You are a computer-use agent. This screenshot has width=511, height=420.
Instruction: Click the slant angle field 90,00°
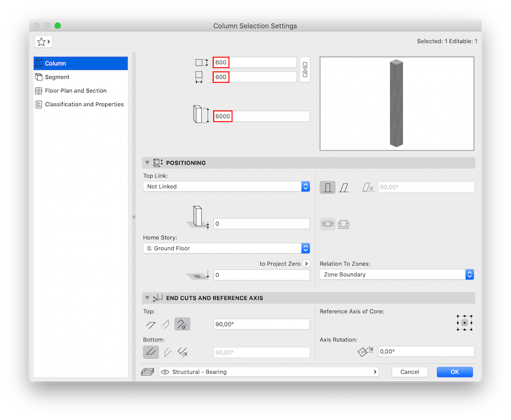426,187
